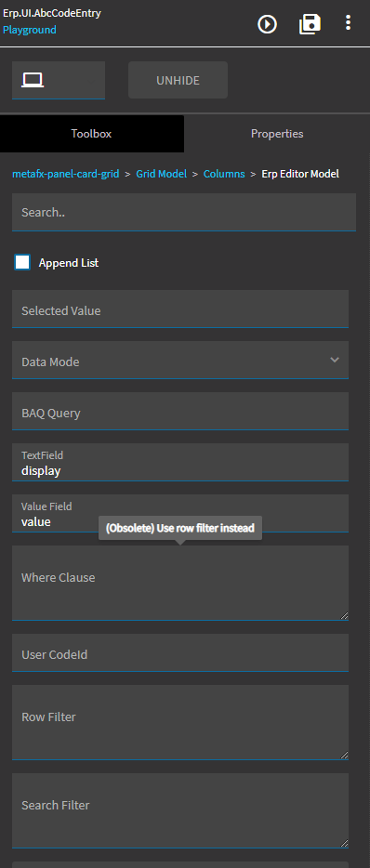Viewport: 370px width, 868px height.
Task: Focus the Search.. field
Action: (184, 212)
